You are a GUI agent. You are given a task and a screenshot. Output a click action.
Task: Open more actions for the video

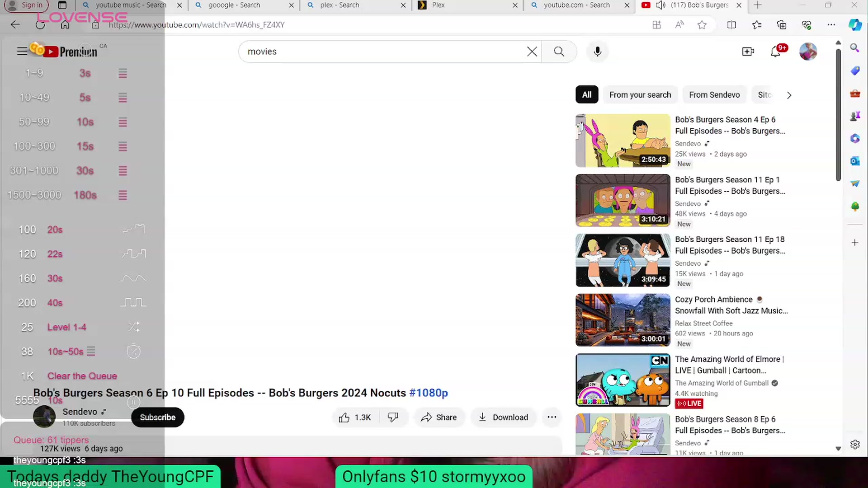point(552,418)
